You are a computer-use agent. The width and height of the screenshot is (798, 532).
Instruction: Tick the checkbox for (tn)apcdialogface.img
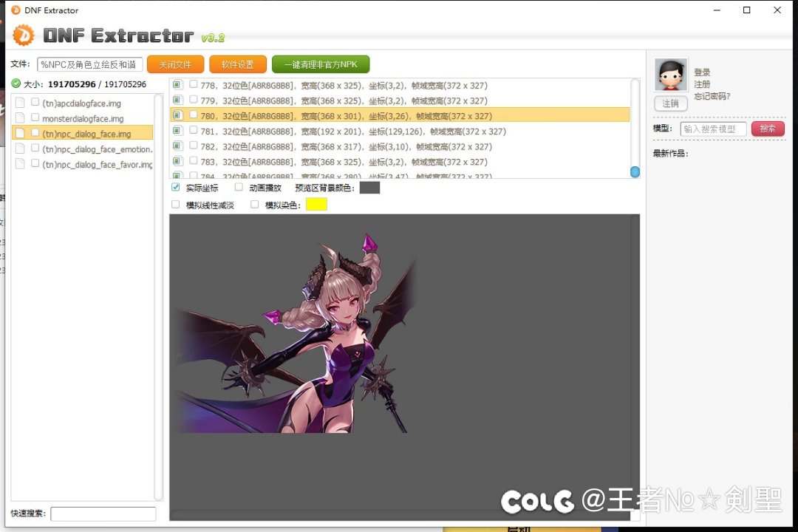35,102
